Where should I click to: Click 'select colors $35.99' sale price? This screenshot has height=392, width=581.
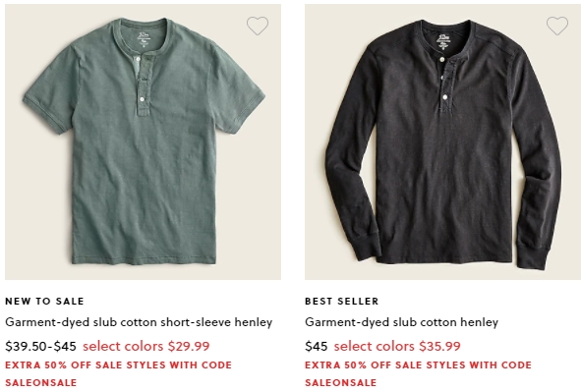pyautogui.click(x=397, y=347)
